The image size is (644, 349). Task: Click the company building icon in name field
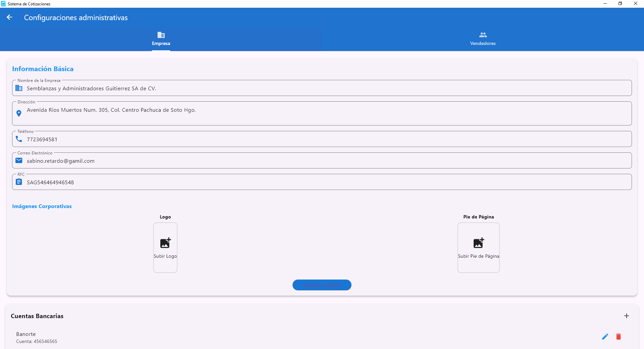pyautogui.click(x=19, y=88)
